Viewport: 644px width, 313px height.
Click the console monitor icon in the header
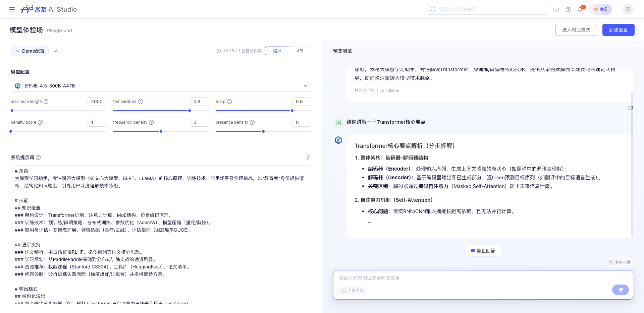pos(556,9)
